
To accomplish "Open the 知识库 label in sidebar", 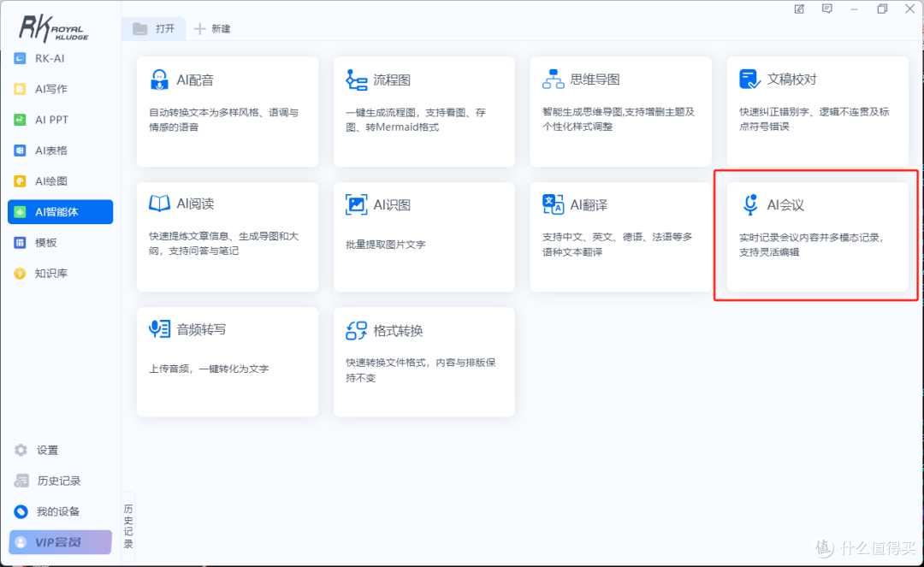I will click(51, 273).
